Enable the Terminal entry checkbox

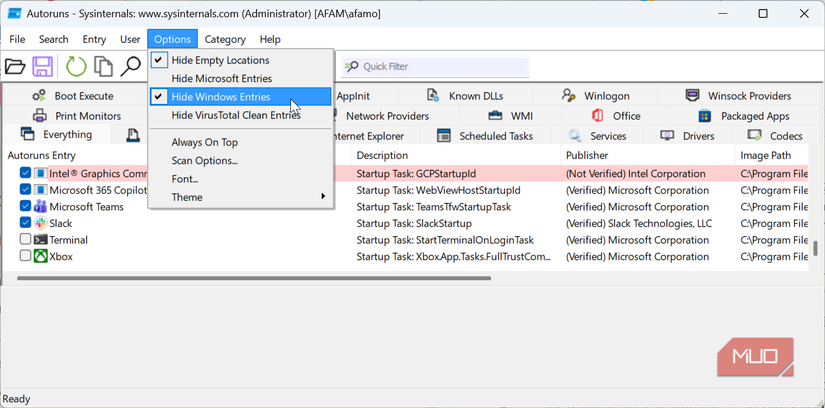click(25, 240)
